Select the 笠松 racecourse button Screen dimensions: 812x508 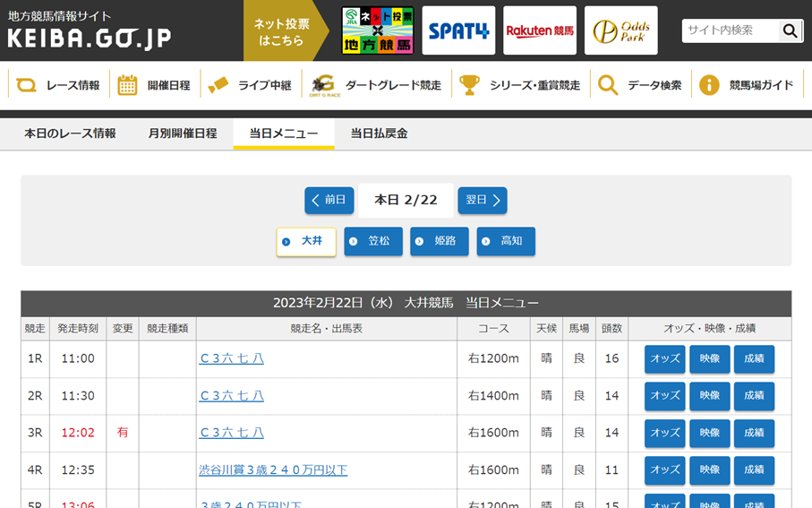[373, 242]
